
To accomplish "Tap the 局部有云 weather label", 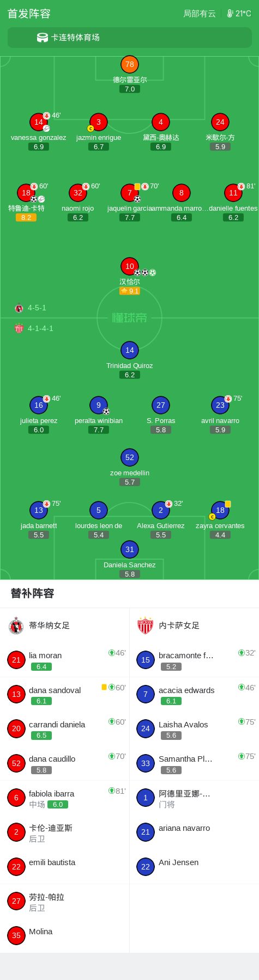I will [200, 14].
